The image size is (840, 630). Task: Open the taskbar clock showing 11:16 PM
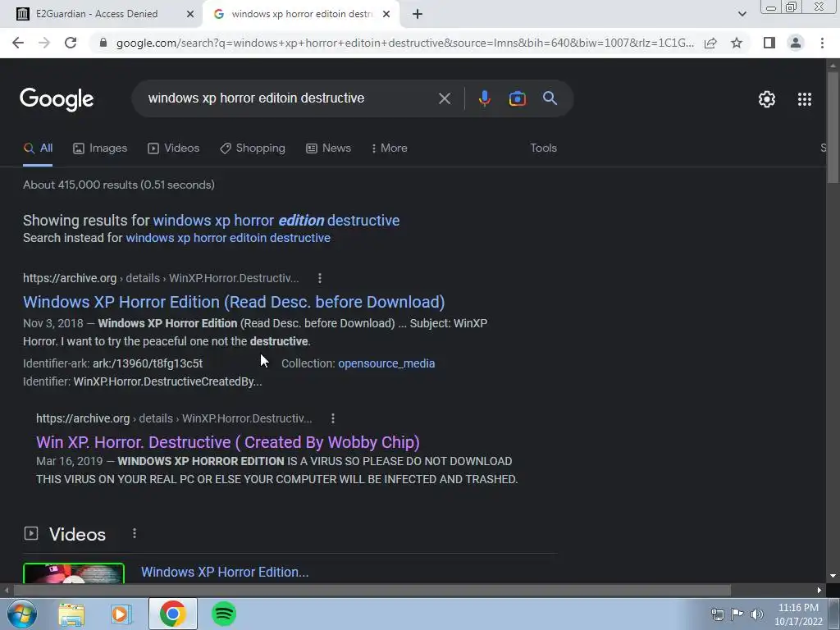click(x=798, y=614)
